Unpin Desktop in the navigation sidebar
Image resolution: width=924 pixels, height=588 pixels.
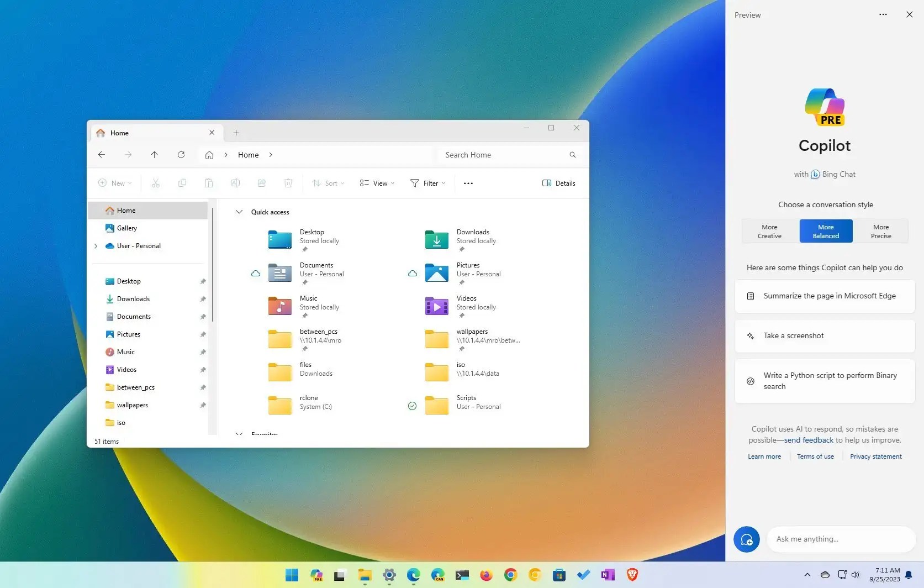(203, 281)
